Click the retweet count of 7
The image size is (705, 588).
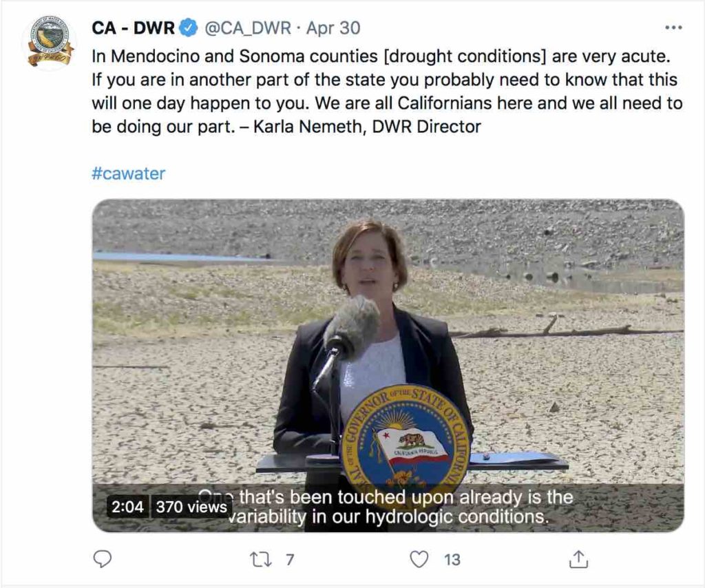tap(290, 560)
